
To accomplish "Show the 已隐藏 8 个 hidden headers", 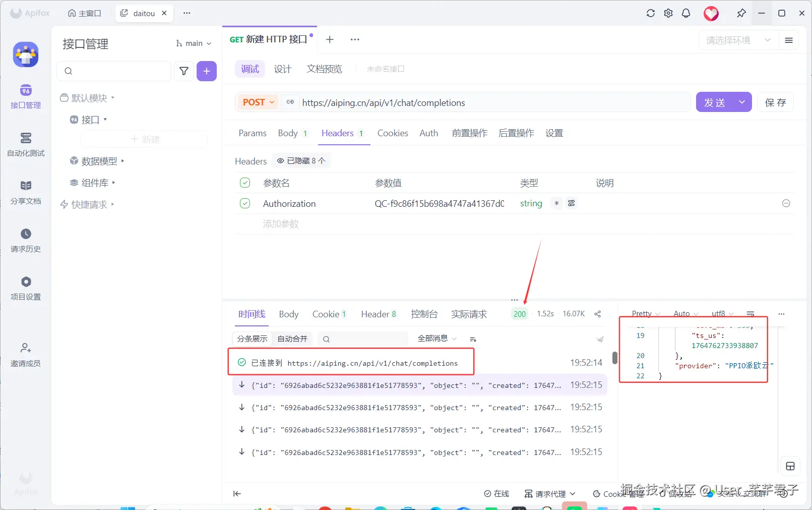I will point(301,160).
